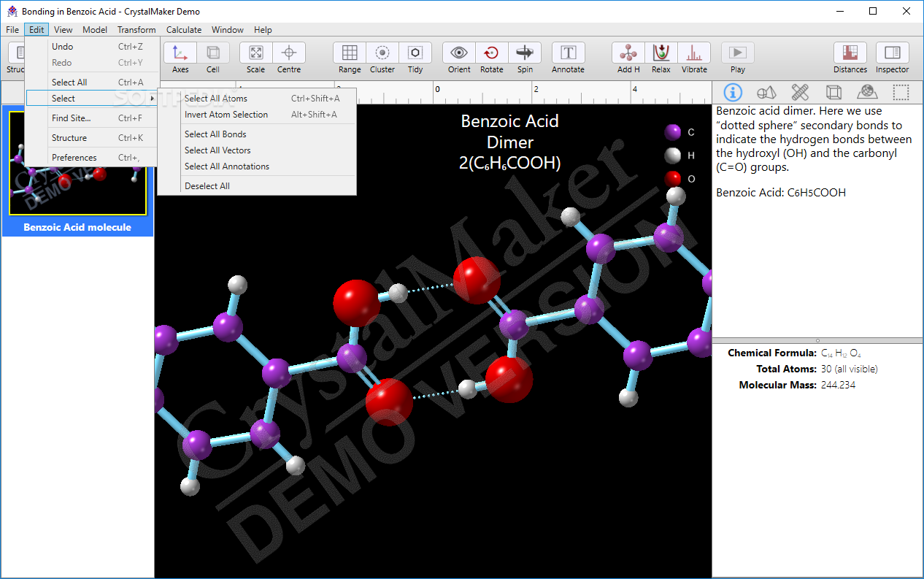
Task: Click the Relax structure icon
Action: tap(661, 53)
